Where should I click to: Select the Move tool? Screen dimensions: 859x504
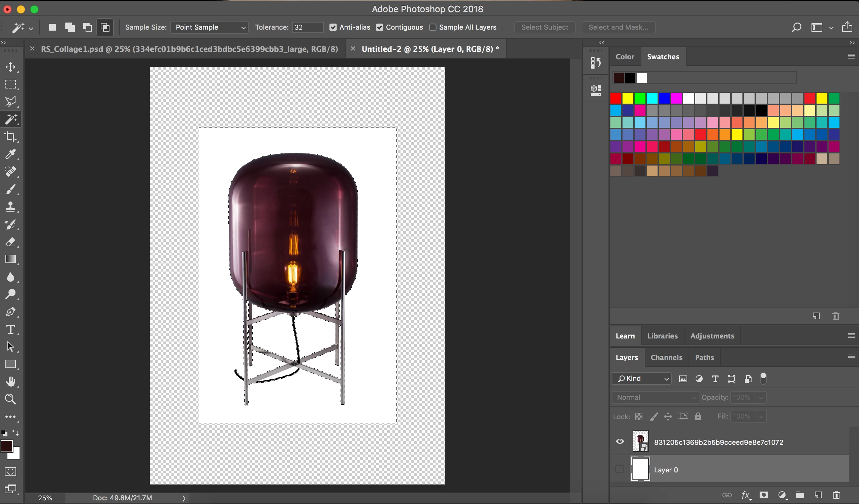[x=10, y=67]
